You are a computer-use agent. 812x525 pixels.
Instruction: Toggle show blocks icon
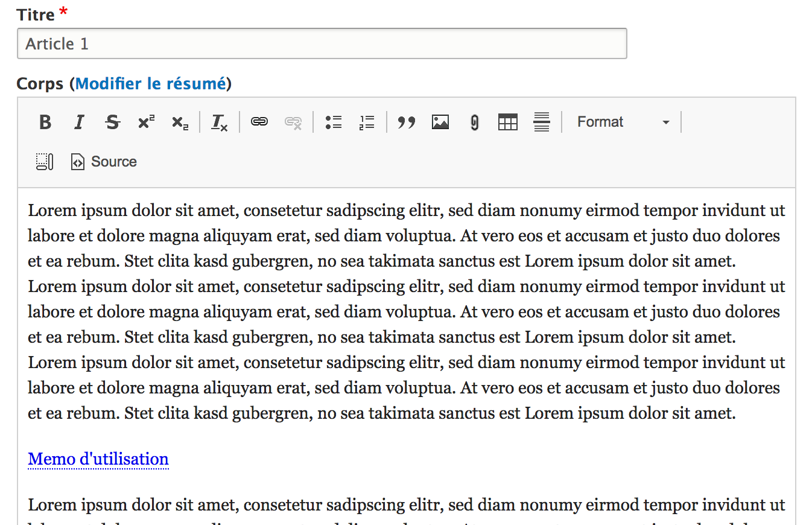(x=45, y=162)
